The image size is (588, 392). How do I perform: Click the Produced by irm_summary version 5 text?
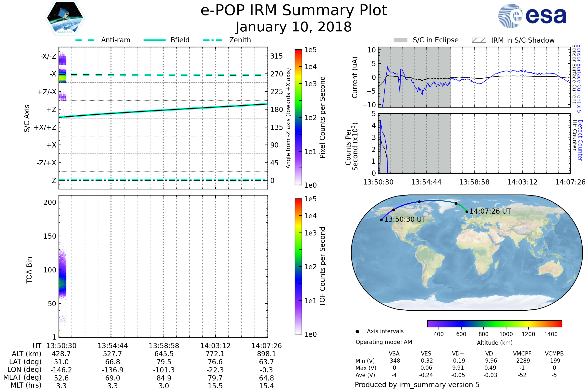pos(417,384)
